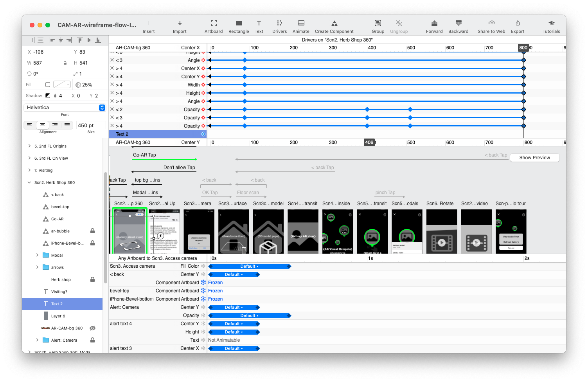The height and width of the screenshot is (382, 588).
Task: Open the Helvetica font dropdown
Action: [x=102, y=108]
